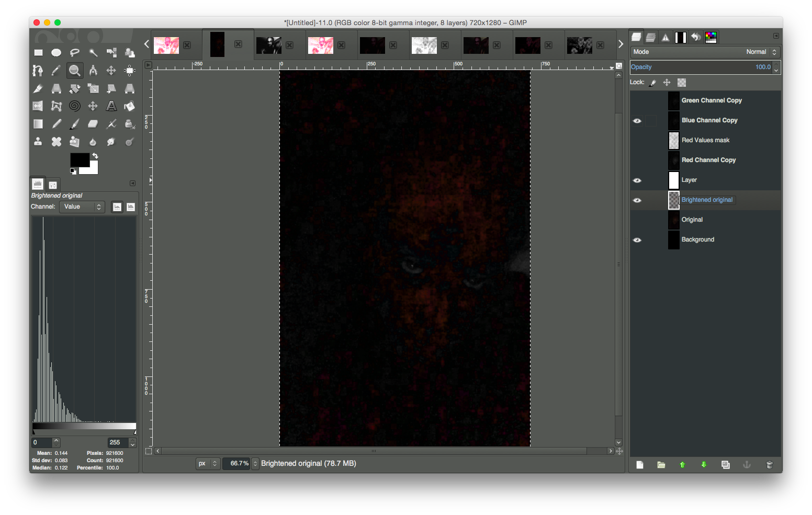Raise the selected layer
Viewport: 812px width, 515px height.
(682, 465)
